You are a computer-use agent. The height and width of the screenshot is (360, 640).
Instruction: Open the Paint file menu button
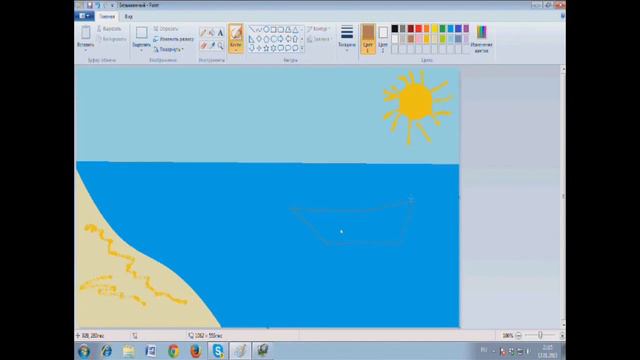tap(84, 16)
